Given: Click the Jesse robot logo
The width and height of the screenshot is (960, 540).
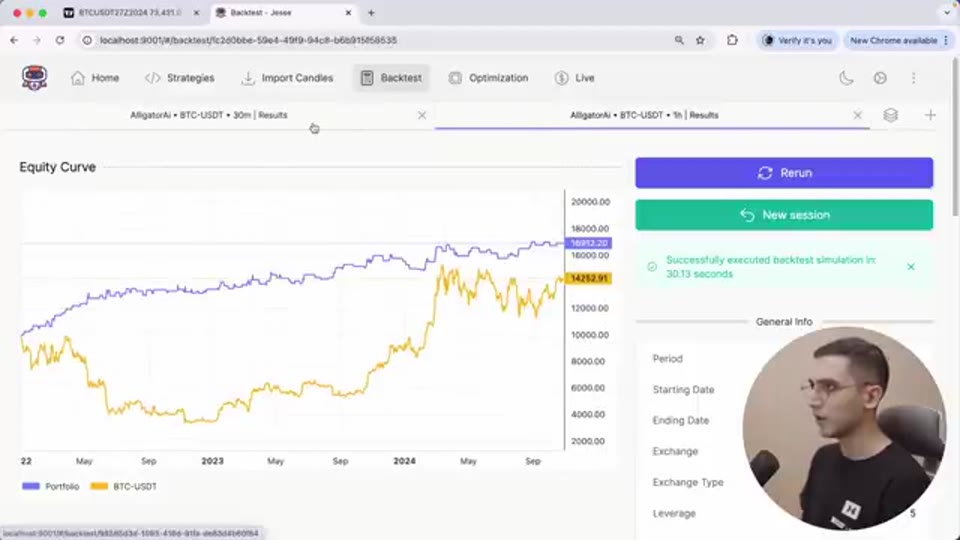Looking at the screenshot, I should [x=34, y=78].
